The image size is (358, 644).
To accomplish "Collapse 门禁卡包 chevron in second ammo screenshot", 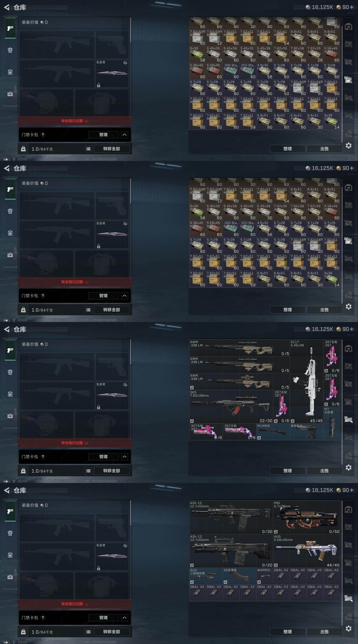I will 125,296.
